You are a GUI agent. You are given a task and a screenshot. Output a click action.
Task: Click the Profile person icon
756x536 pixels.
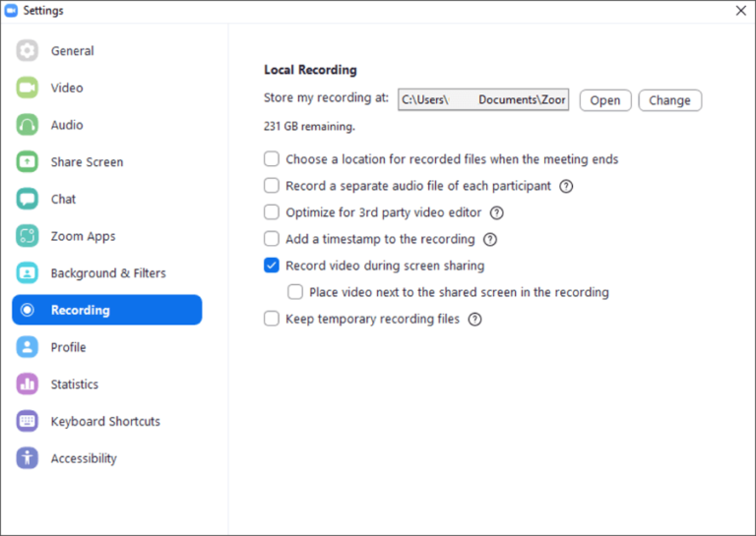click(x=27, y=347)
